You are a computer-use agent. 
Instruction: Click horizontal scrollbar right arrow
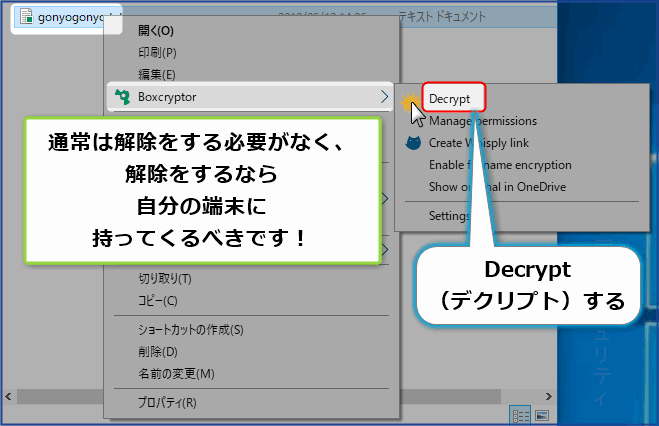(x=548, y=396)
